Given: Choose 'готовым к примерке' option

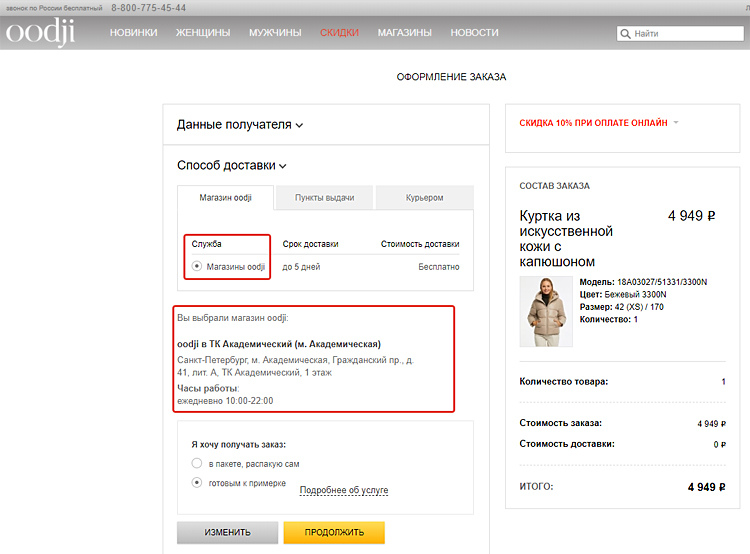Looking at the screenshot, I should point(197,483).
